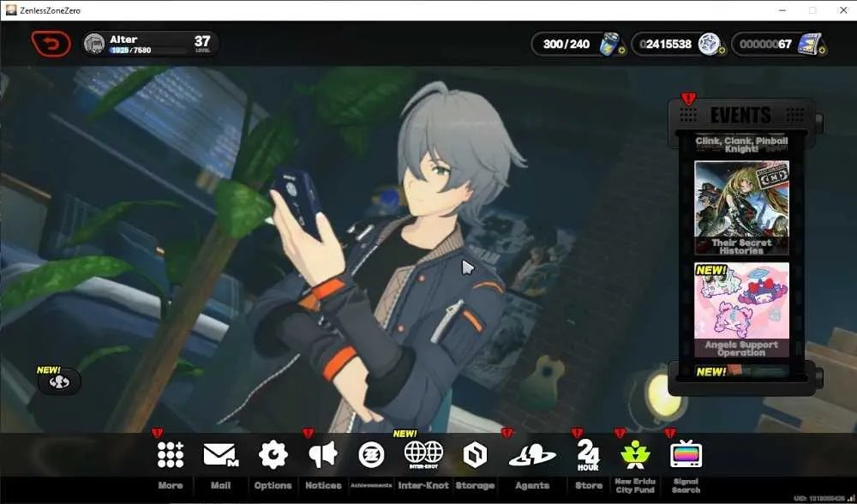Viewport: 857px width, 504px height.
Task: Add film currency next to 67
Action: [823, 51]
